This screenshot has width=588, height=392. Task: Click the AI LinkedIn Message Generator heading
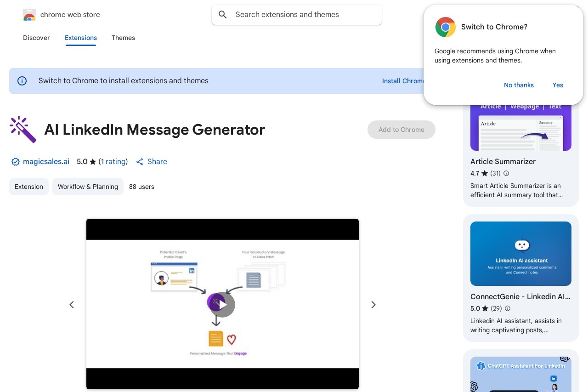pos(155,130)
